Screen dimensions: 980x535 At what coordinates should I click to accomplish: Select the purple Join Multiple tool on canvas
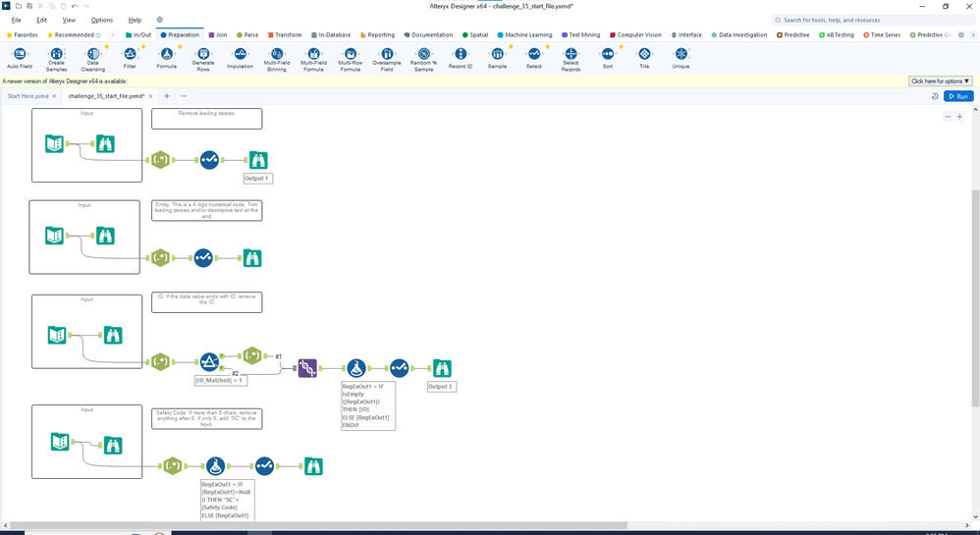pyautogui.click(x=307, y=368)
